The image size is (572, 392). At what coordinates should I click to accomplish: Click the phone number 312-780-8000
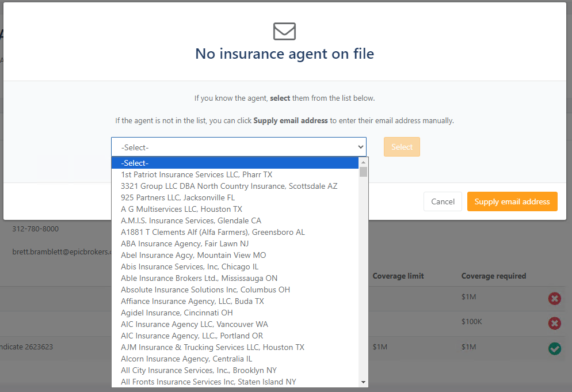pyautogui.click(x=35, y=229)
